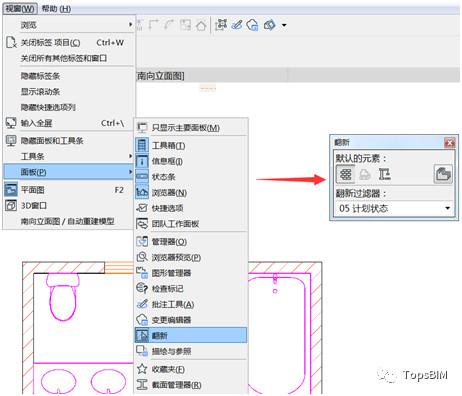Open the 视窗(W) menu in the menu bar
Viewport: 462px width, 396px height.
20,9
